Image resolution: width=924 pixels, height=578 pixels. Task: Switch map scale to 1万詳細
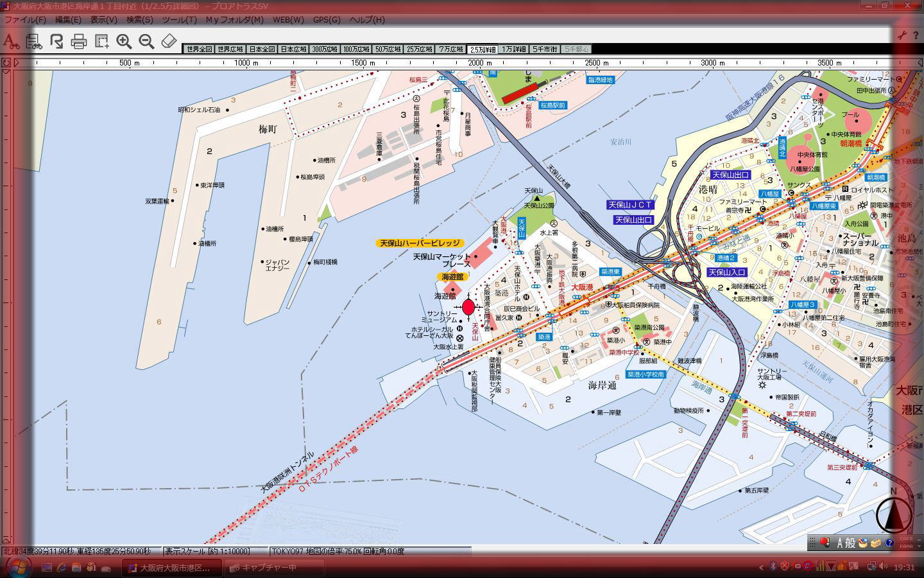pyautogui.click(x=514, y=49)
